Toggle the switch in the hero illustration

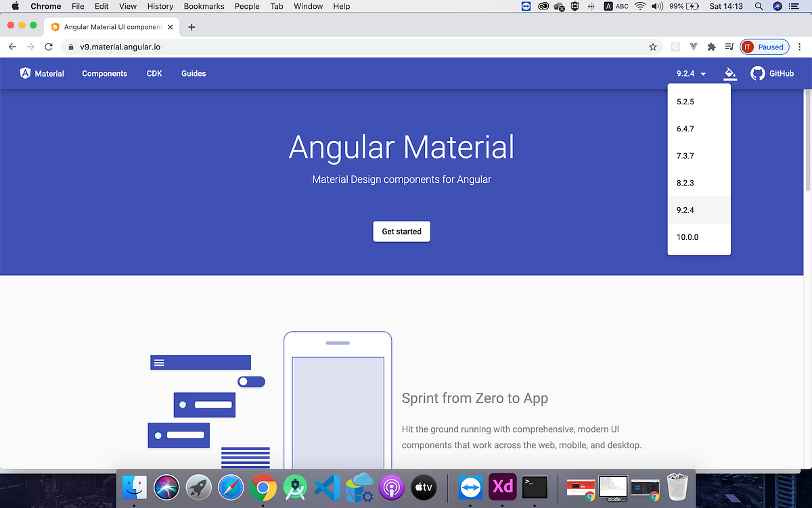251,381
